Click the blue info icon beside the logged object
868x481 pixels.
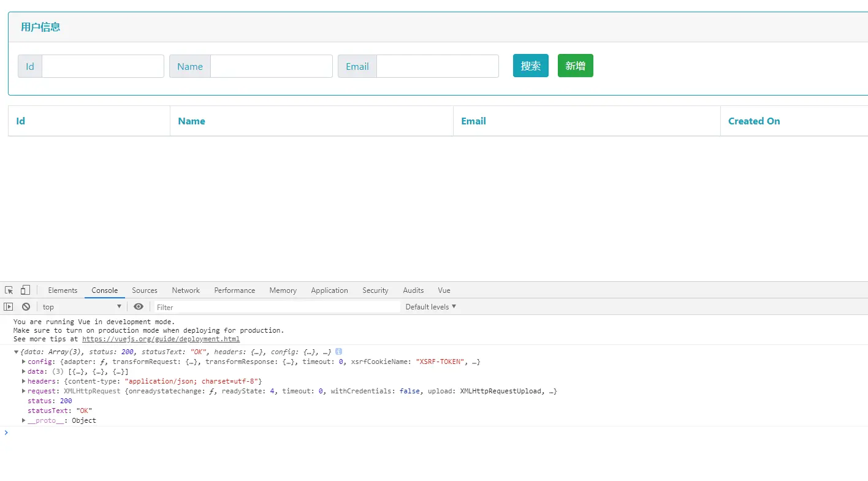click(x=338, y=352)
